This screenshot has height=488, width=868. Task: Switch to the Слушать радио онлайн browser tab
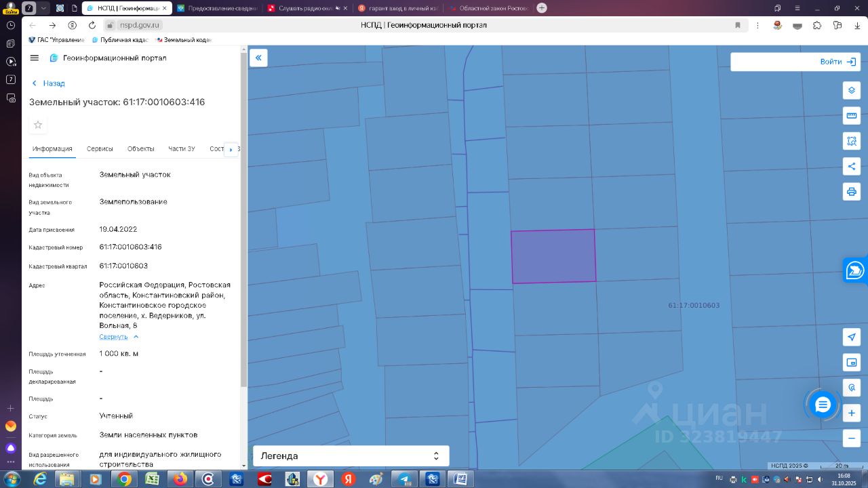(307, 8)
